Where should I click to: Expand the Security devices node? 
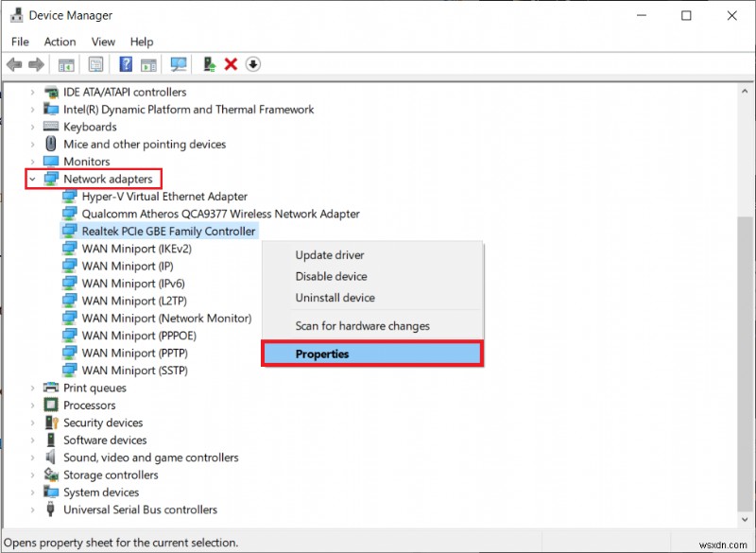pos(32,423)
